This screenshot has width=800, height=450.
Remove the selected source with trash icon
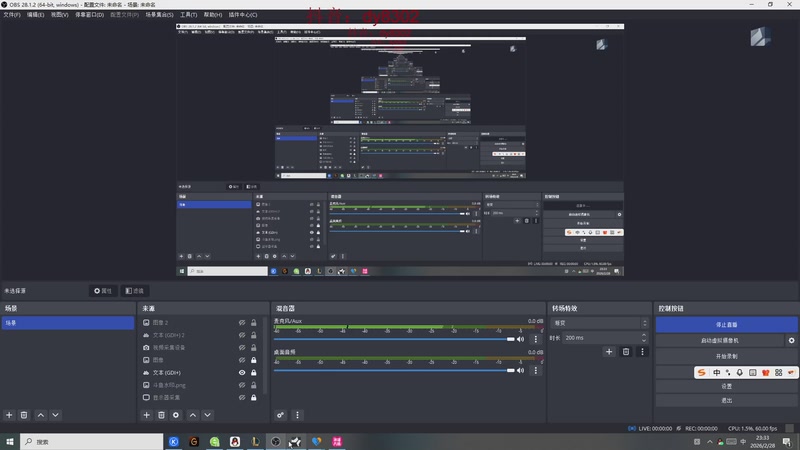[x=161, y=415]
